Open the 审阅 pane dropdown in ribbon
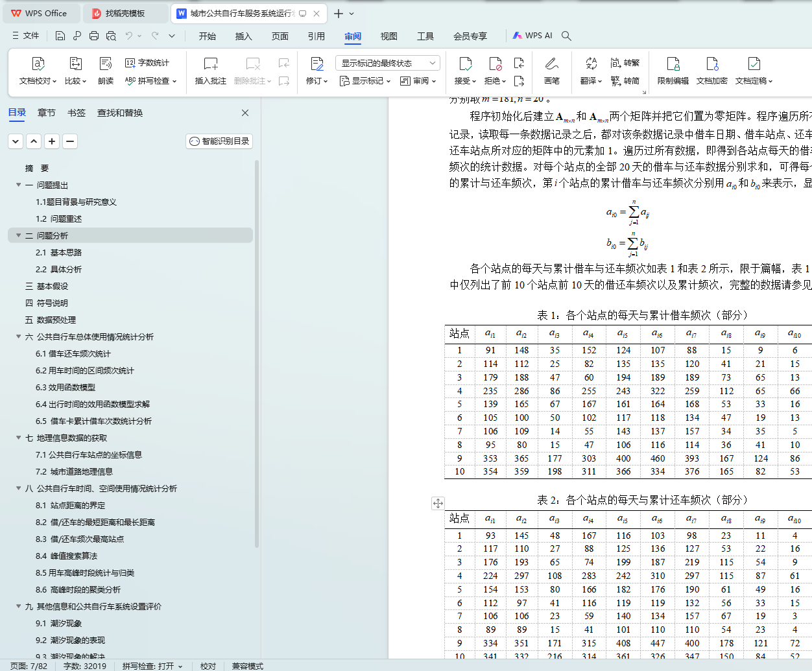The width and height of the screenshot is (812, 671). click(x=418, y=81)
